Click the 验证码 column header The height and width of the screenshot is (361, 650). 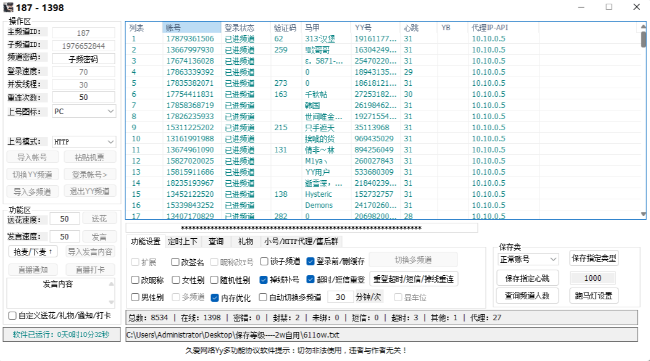tap(286, 28)
